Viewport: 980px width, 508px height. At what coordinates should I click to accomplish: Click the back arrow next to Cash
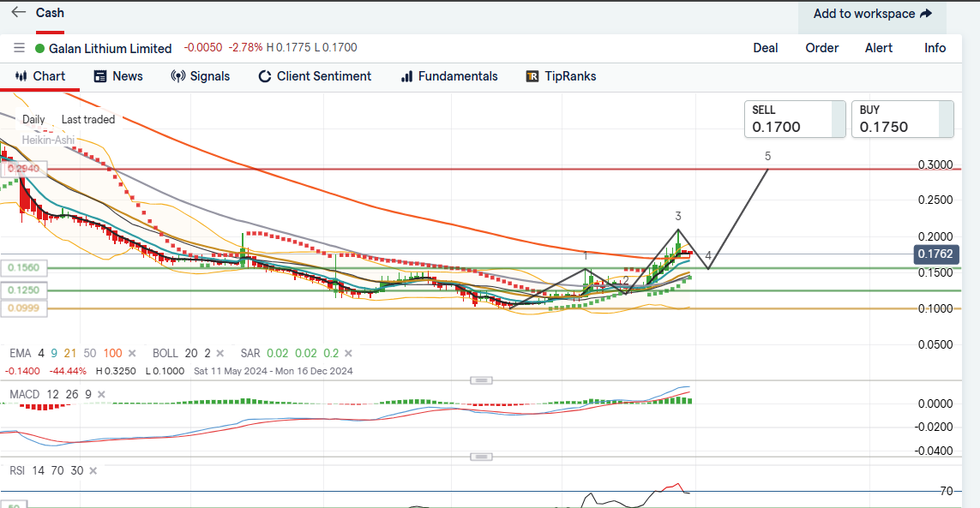pos(18,13)
